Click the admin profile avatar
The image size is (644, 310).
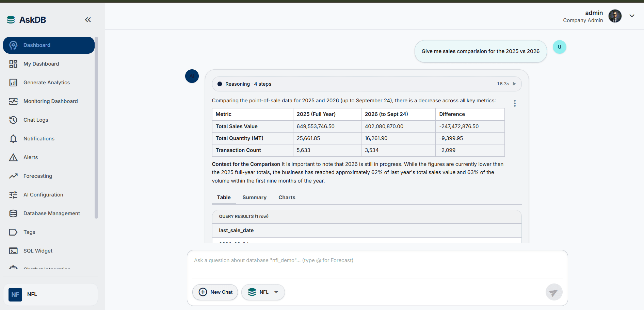tap(615, 16)
